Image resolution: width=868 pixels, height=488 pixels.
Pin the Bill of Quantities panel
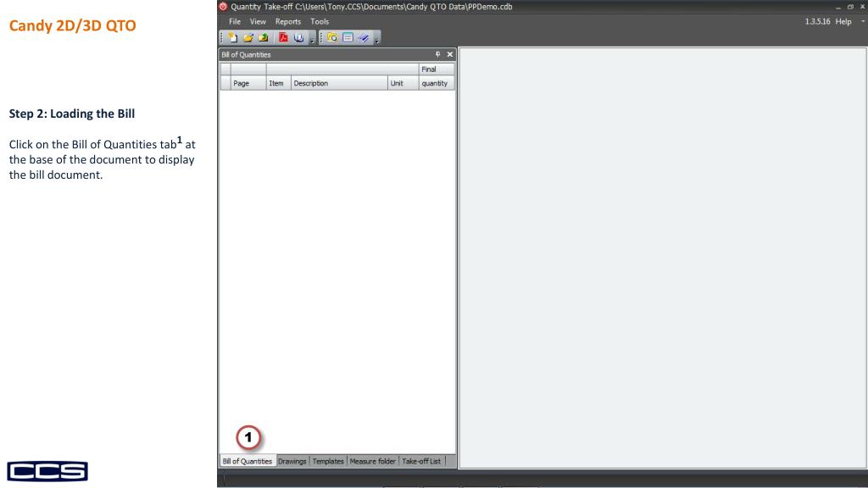437,54
